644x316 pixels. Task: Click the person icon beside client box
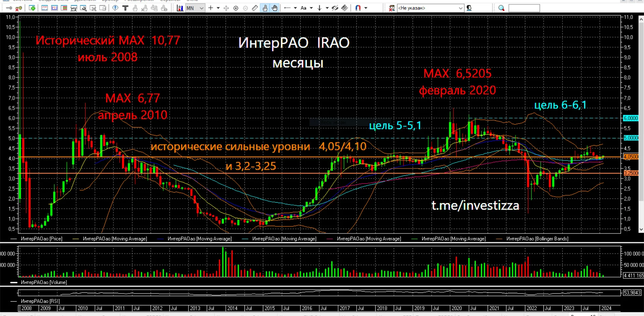(469, 8)
